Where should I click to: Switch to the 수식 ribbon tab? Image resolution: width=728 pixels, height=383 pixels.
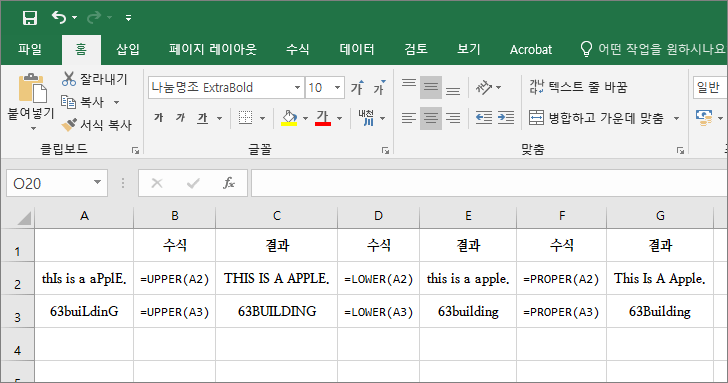pyautogui.click(x=298, y=49)
